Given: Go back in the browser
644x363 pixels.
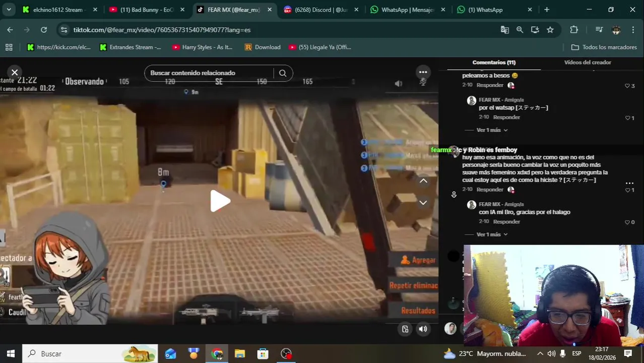Looking at the screenshot, I should pyautogui.click(x=10, y=30).
